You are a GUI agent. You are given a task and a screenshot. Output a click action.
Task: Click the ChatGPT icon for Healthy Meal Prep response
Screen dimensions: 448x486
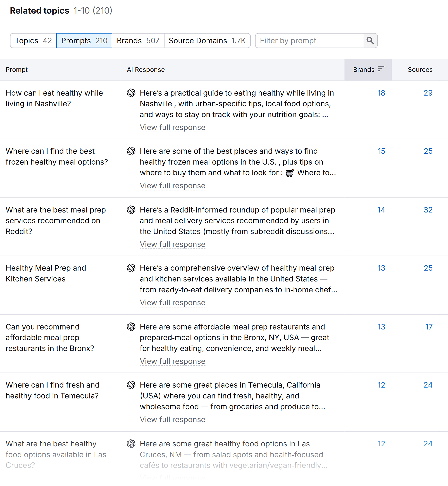[131, 268]
